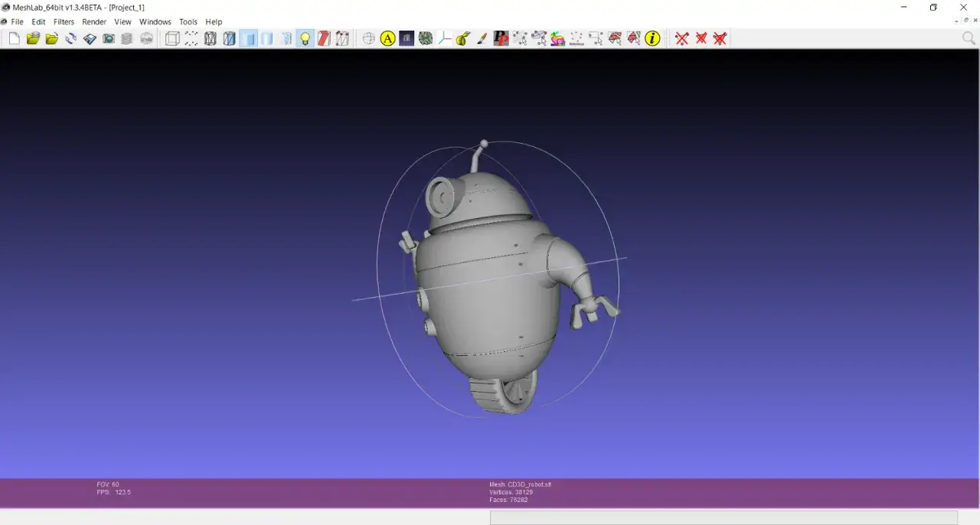980x525 pixels.
Task: Click the 'FPS: 123.5' text
Action: point(114,492)
